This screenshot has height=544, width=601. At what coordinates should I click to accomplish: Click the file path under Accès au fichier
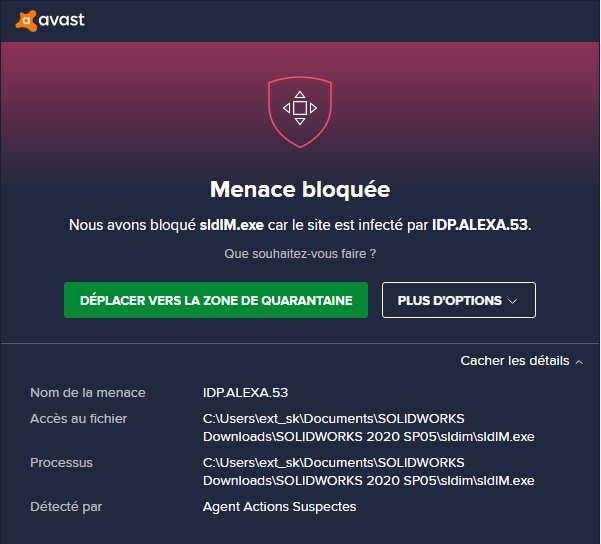pos(368,428)
